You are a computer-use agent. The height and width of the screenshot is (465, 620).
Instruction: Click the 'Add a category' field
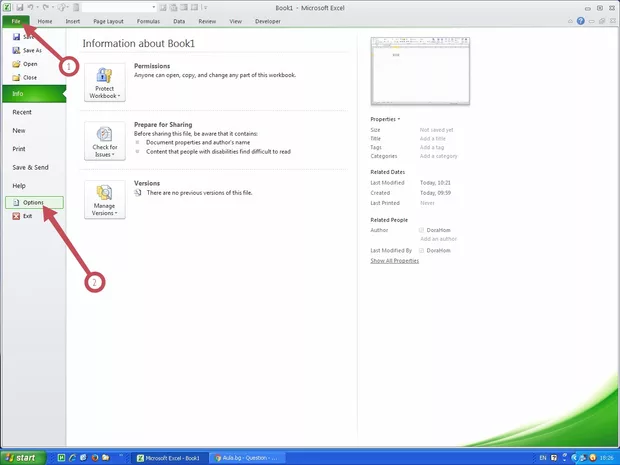coord(439,156)
